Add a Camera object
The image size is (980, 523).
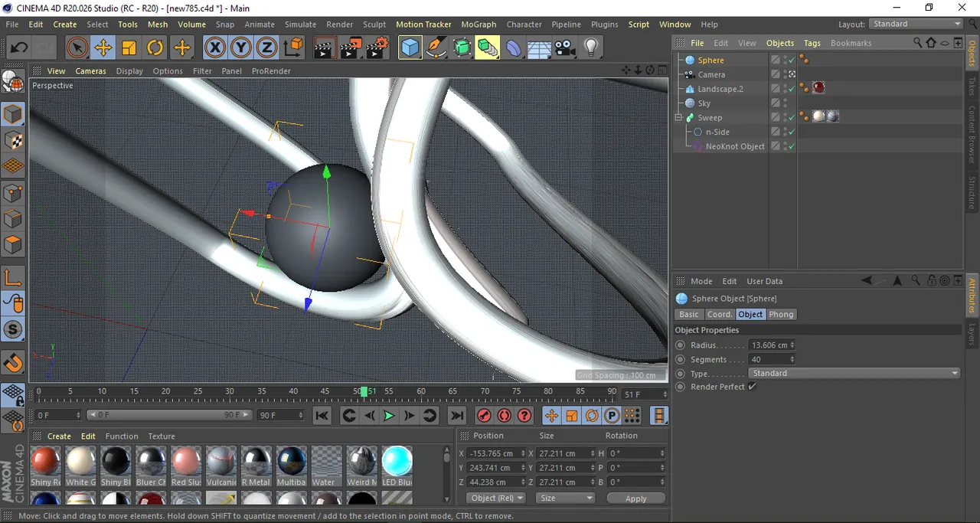(x=565, y=48)
